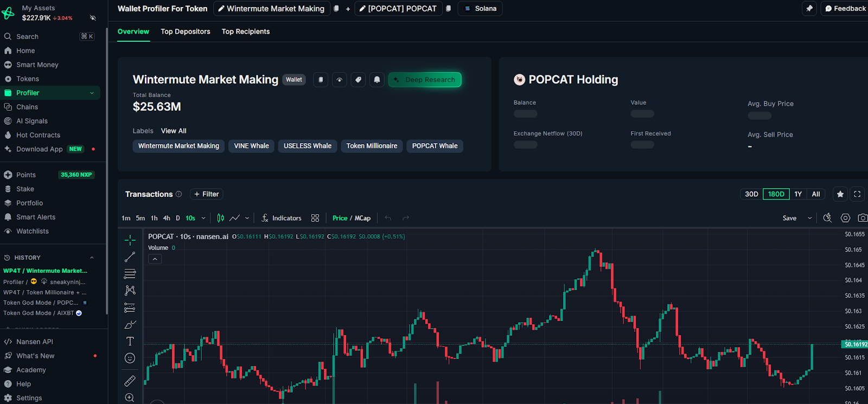Expand the Profiler sidebar section
Viewport: 868px width, 404px height.
tap(92, 93)
